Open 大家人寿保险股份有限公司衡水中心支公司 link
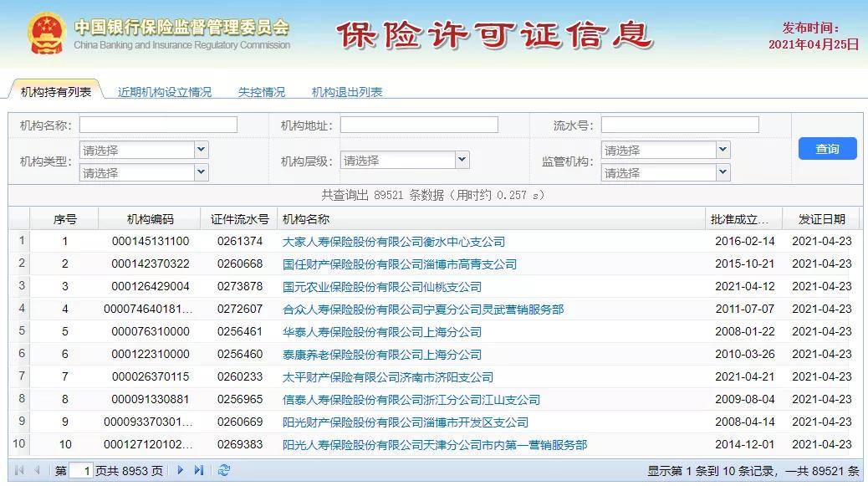 pos(394,242)
